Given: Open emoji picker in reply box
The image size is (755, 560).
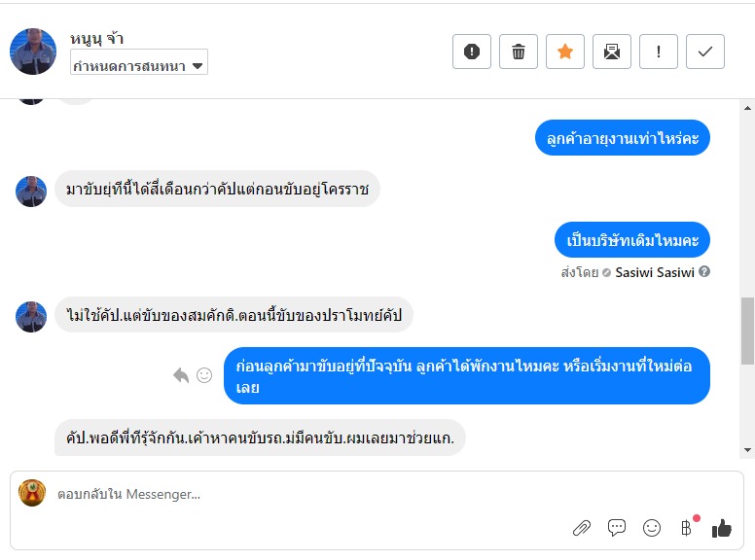Looking at the screenshot, I should 652,528.
